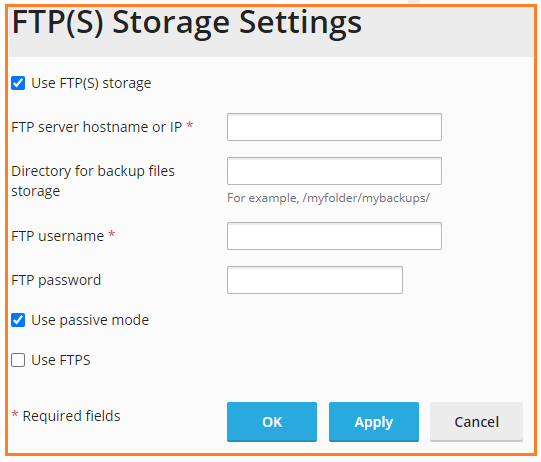Cancel the FTP(S) storage settings dialog

coord(476,422)
